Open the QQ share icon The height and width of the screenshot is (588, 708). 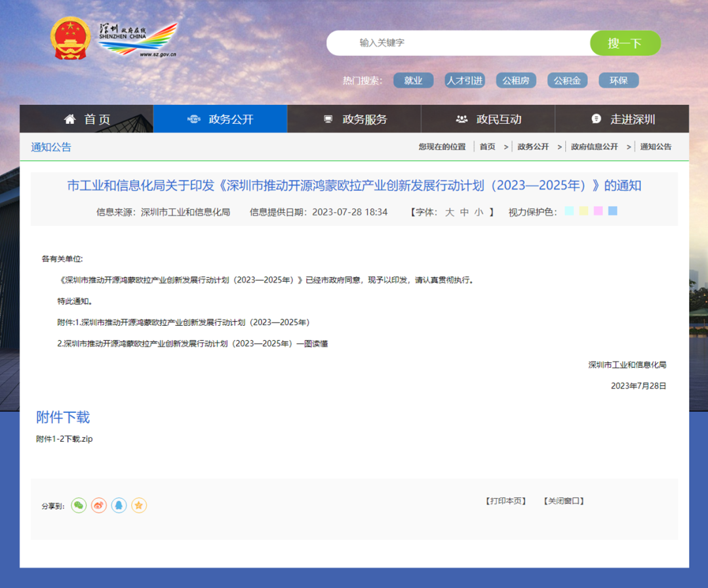(119, 505)
